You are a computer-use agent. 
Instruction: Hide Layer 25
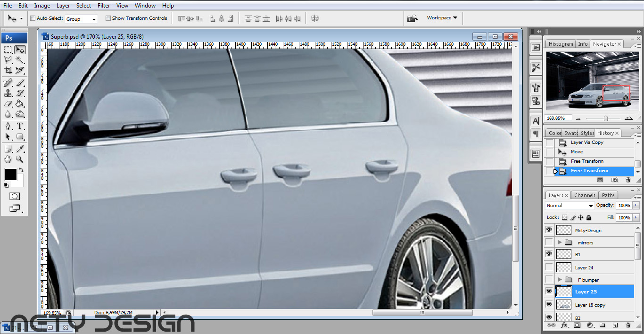point(549,292)
